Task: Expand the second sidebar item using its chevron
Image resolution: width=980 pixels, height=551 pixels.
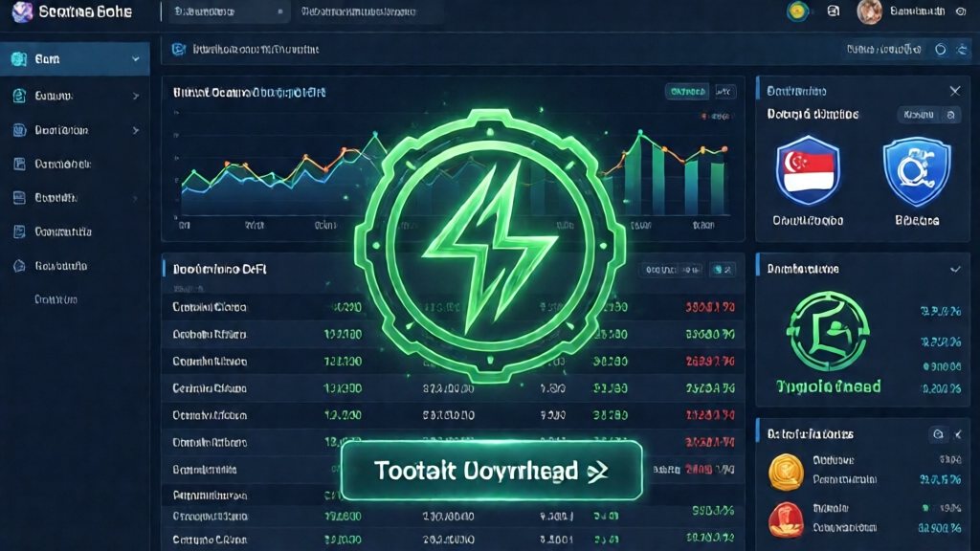Action: coord(136,96)
